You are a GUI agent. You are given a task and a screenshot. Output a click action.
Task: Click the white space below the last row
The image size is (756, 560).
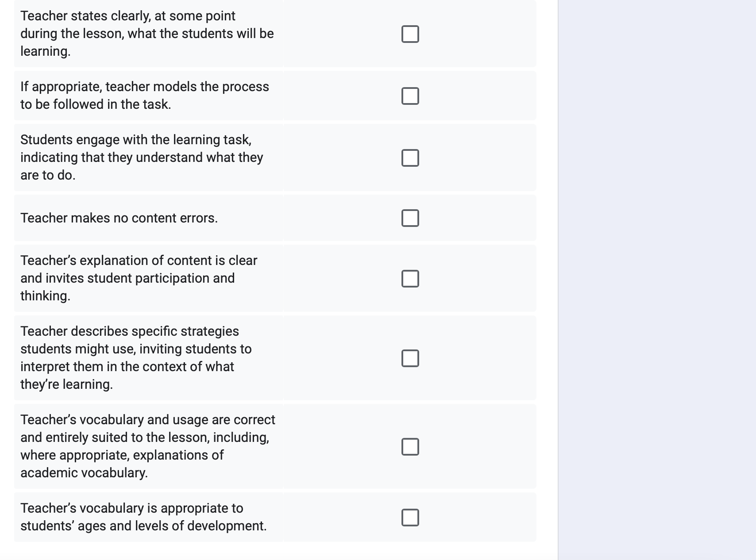pyautogui.click(x=279, y=551)
